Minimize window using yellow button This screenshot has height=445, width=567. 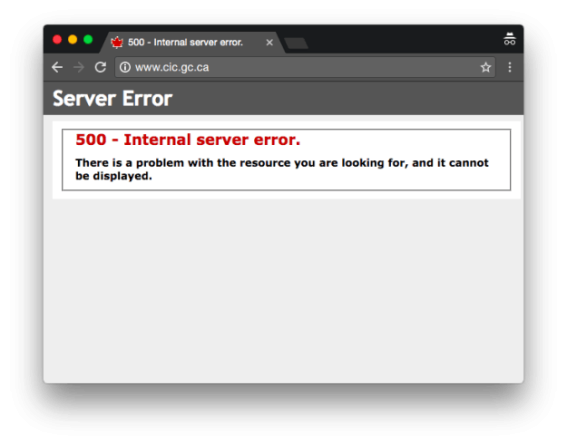[73, 39]
